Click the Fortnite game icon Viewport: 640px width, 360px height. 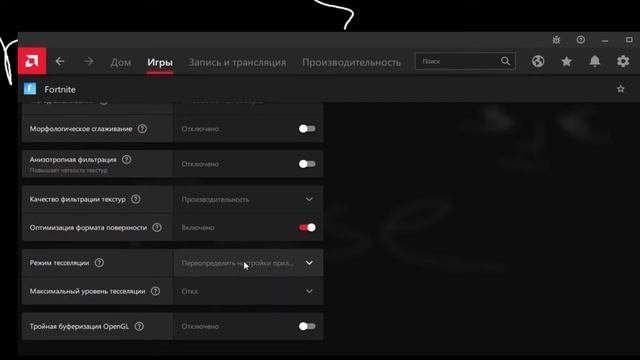[30, 89]
